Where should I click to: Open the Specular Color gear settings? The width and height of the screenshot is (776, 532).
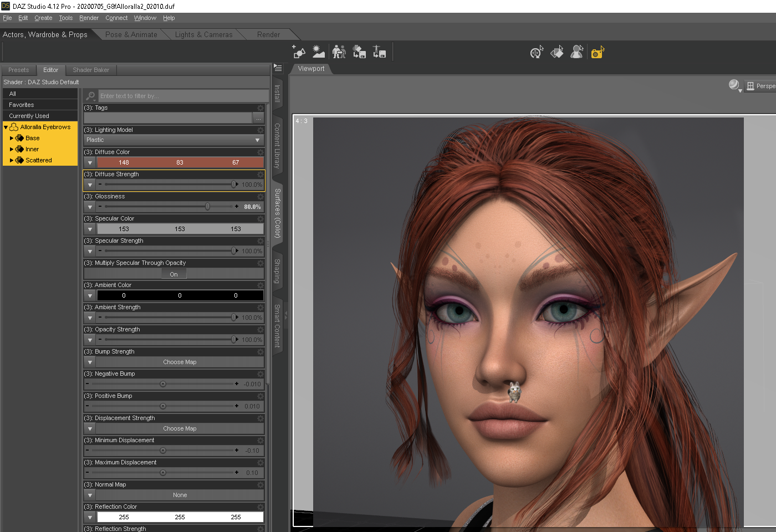(260, 218)
